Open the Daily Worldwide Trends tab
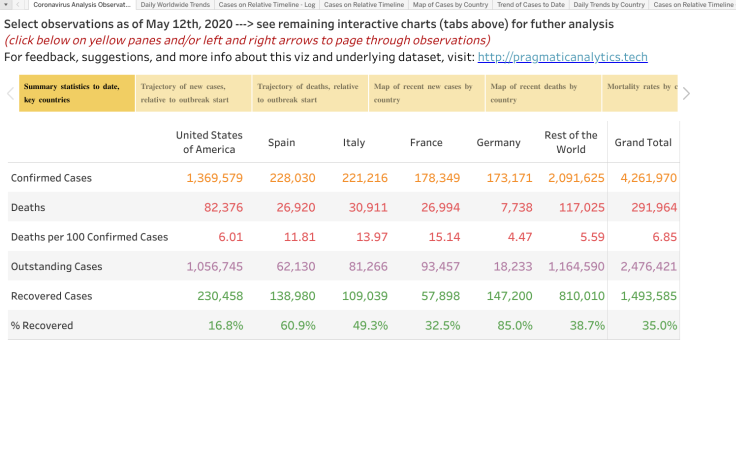Viewport: 736px width, 454px height. (x=175, y=5)
